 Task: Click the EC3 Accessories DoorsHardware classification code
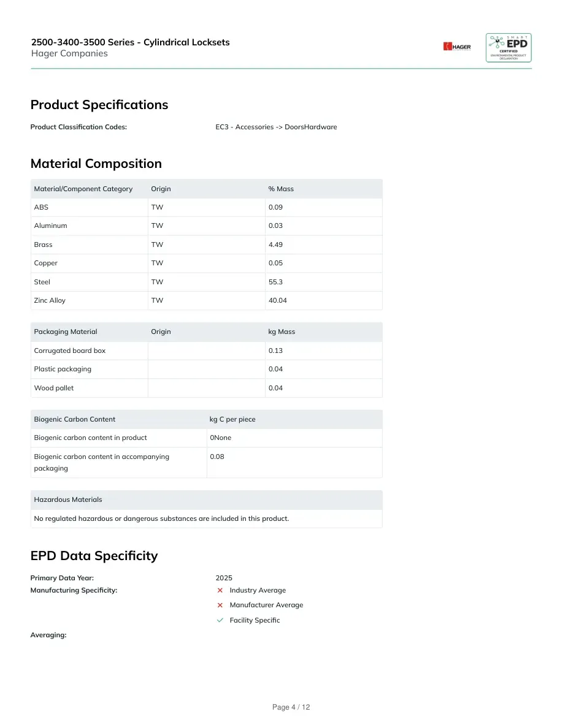277,127
